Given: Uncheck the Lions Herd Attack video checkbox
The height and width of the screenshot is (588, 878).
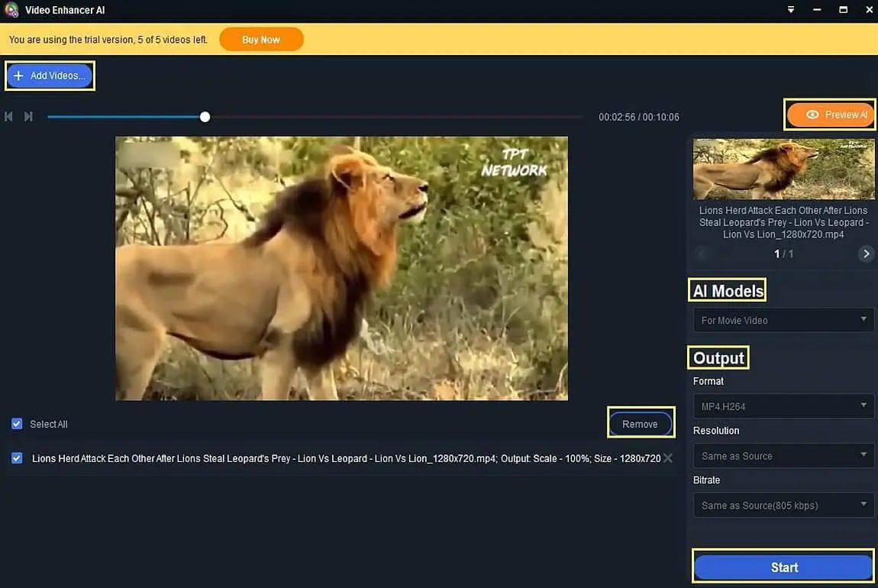Looking at the screenshot, I should 16,457.
